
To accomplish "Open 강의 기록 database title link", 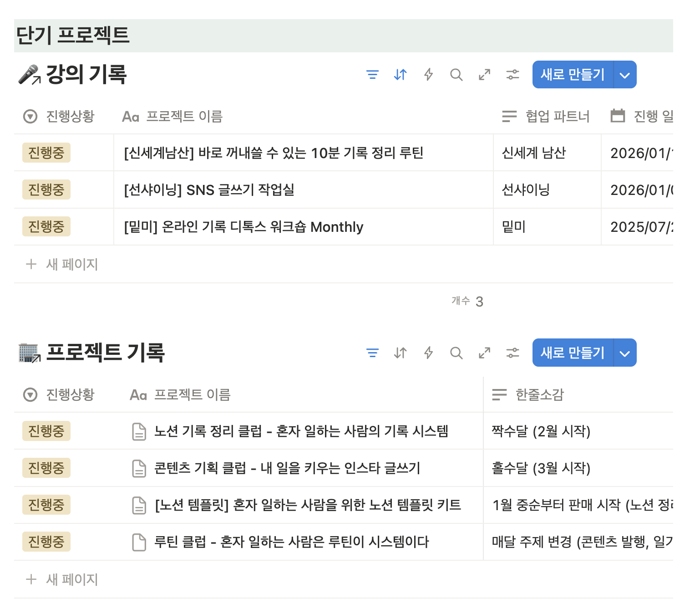I will pyautogui.click(x=86, y=75).
